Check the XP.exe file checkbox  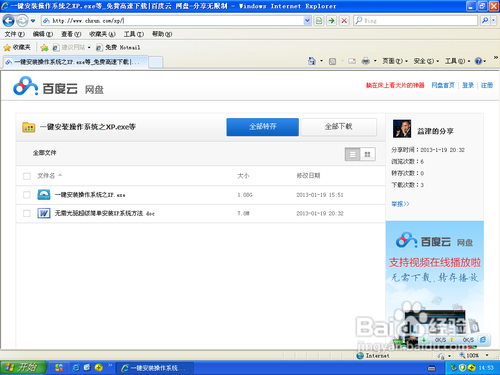27,195
